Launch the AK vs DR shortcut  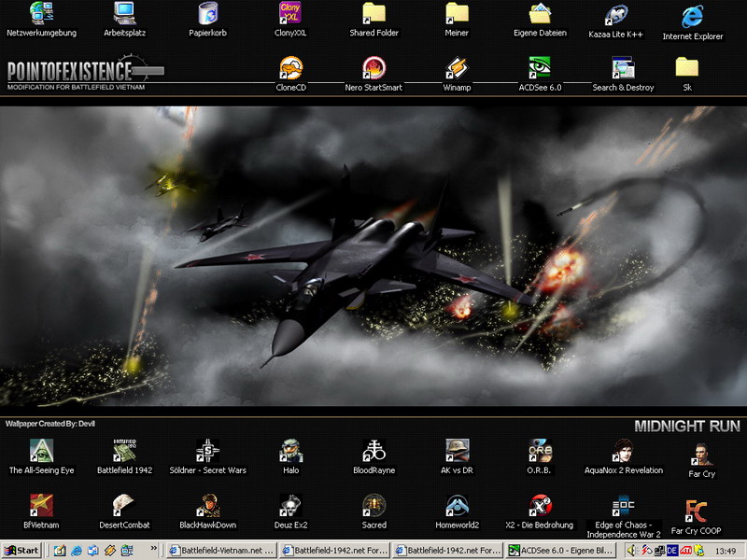[x=457, y=457]
